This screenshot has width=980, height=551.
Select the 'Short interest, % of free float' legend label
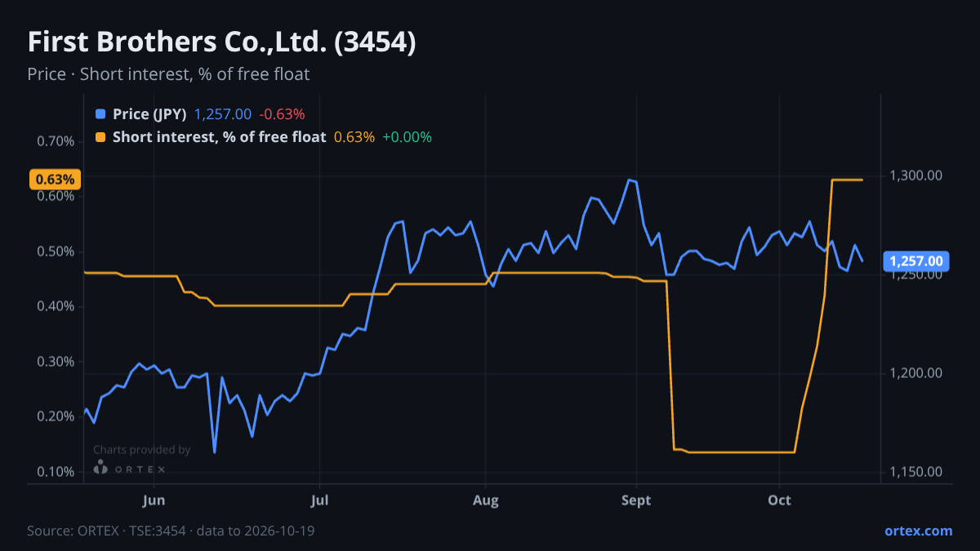pyautogui.click(x=220, y=137)
